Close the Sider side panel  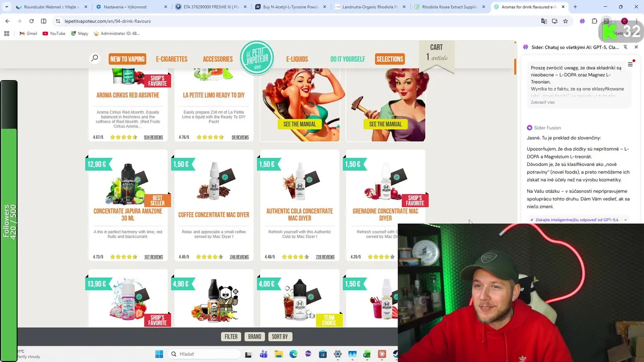[636, 47]
